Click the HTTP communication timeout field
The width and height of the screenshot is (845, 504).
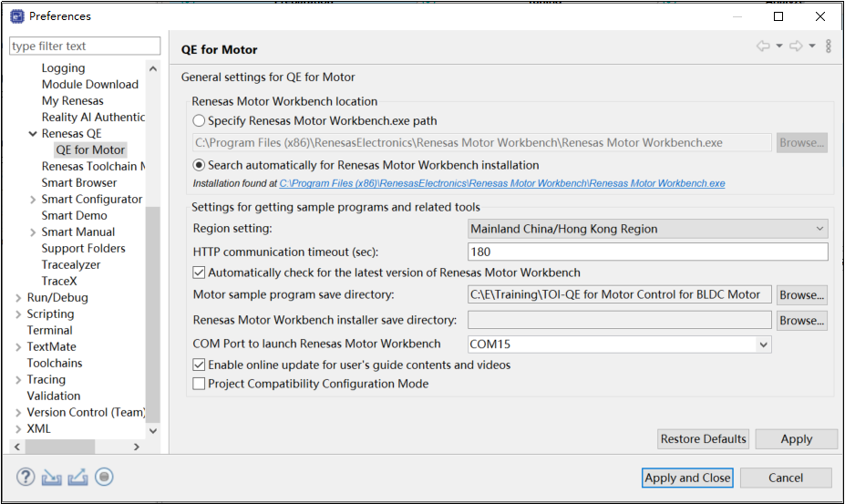647,252
